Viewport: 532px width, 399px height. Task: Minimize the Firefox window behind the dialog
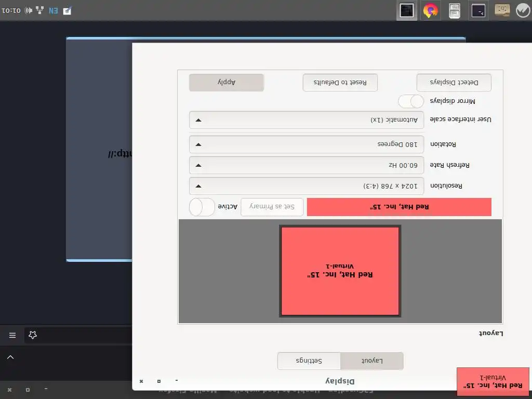pos(46,389)
